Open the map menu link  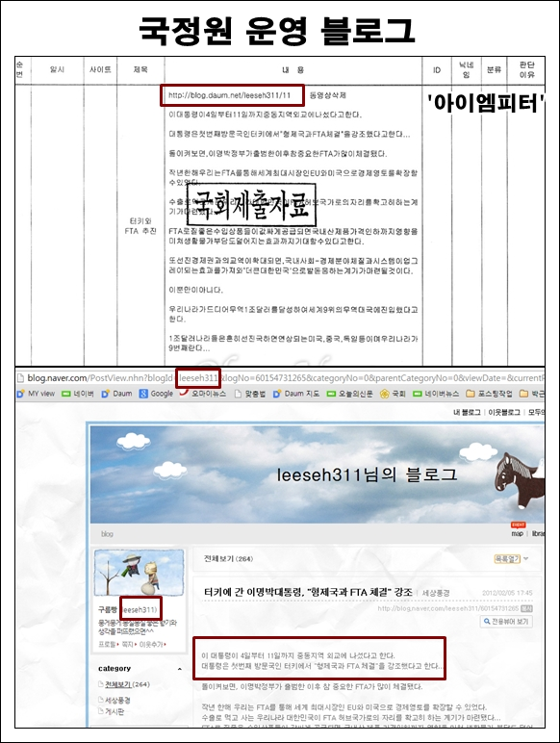click(x=518, y=533)
